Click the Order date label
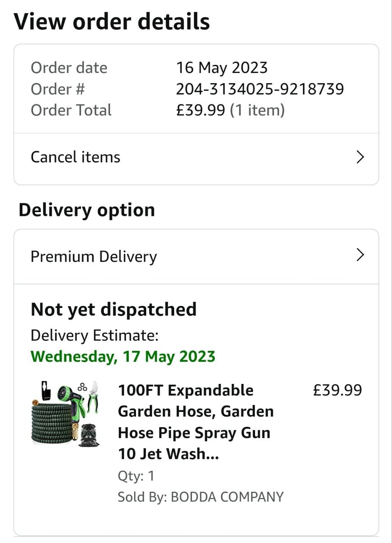Viewport: 392px width, 543px height. pos(69,68)
